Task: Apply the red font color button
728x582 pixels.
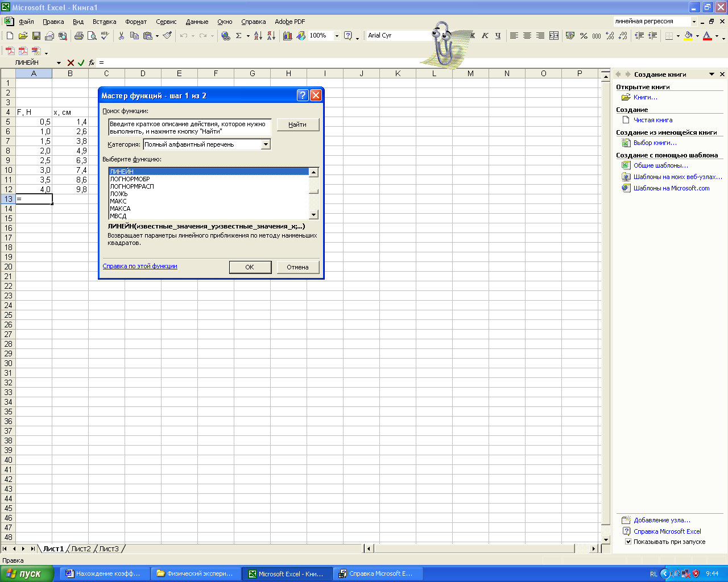Action: [707, 36]
